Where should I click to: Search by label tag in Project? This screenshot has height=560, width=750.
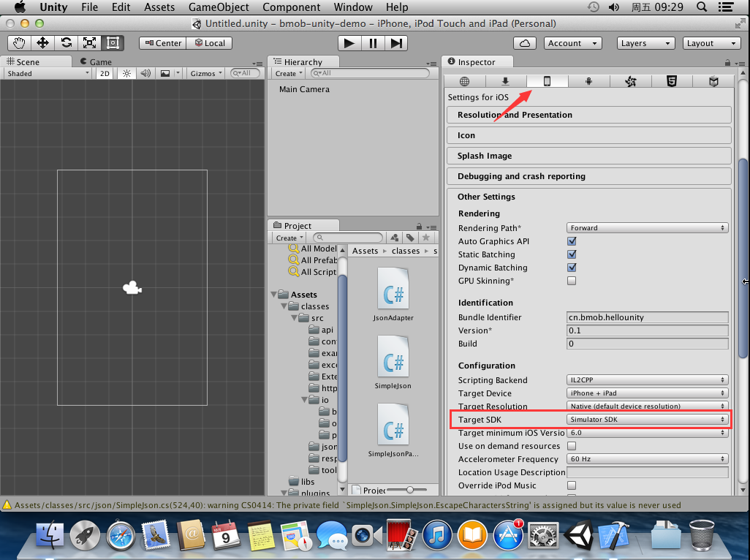[410, 238]
